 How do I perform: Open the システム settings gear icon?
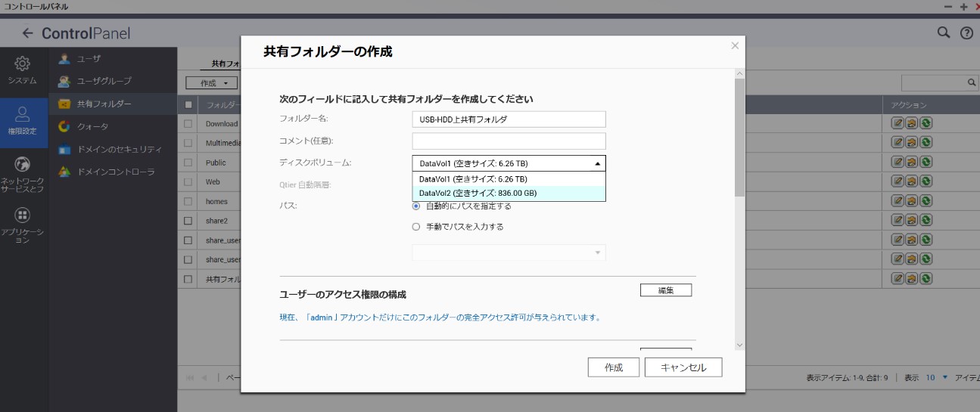(x=23, y=64)
